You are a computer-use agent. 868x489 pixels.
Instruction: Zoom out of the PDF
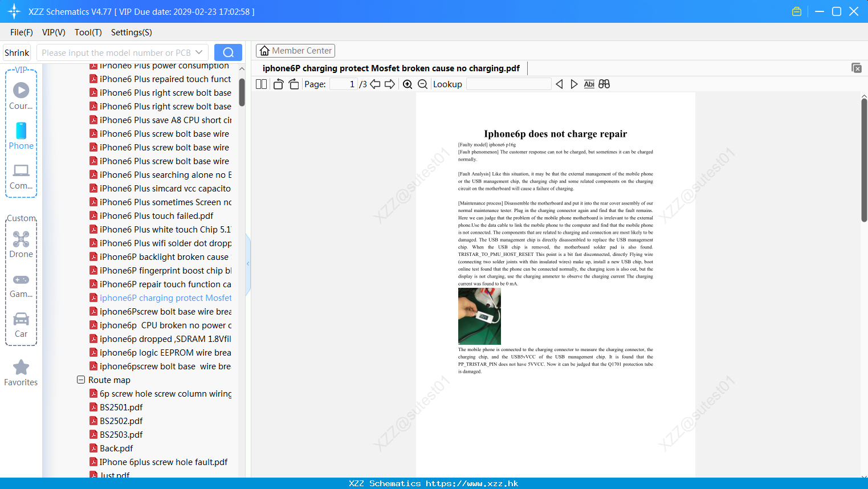coord(423,84)
